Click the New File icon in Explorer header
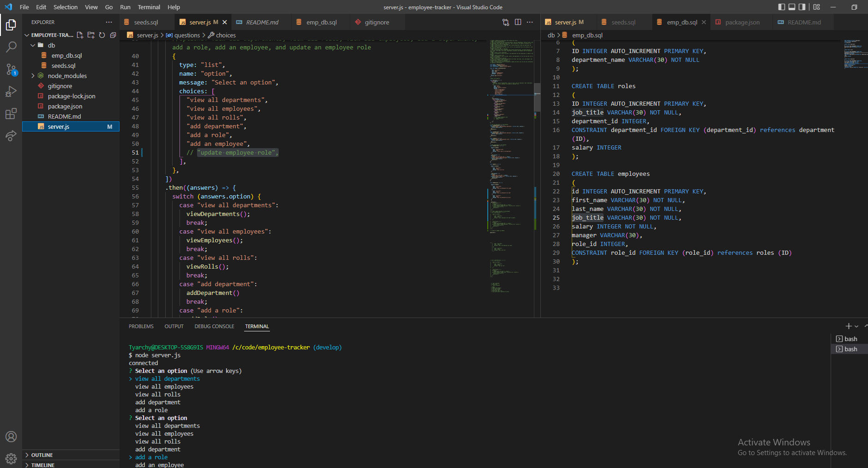Image resolution: width=868 pixels, height=468 pixels. (x=80, y=35)
